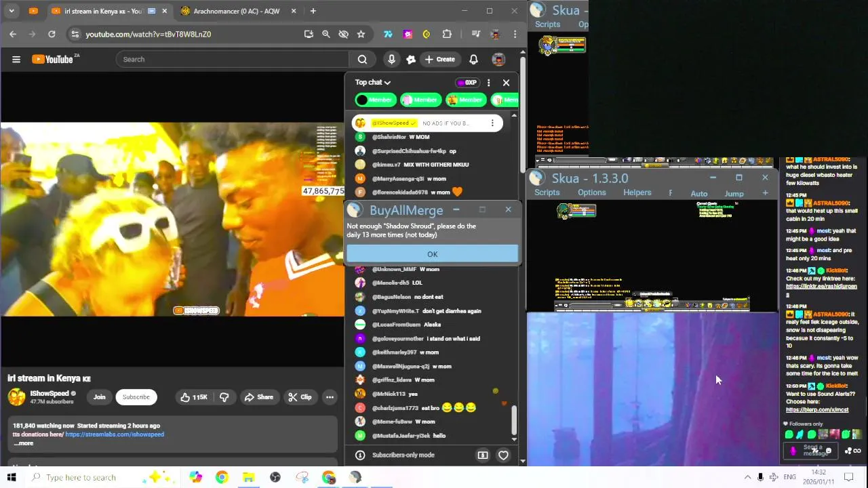Open OBS Studio from the taskbar
Viewport: 868px width, 488px height.
[x=275, y=477]
